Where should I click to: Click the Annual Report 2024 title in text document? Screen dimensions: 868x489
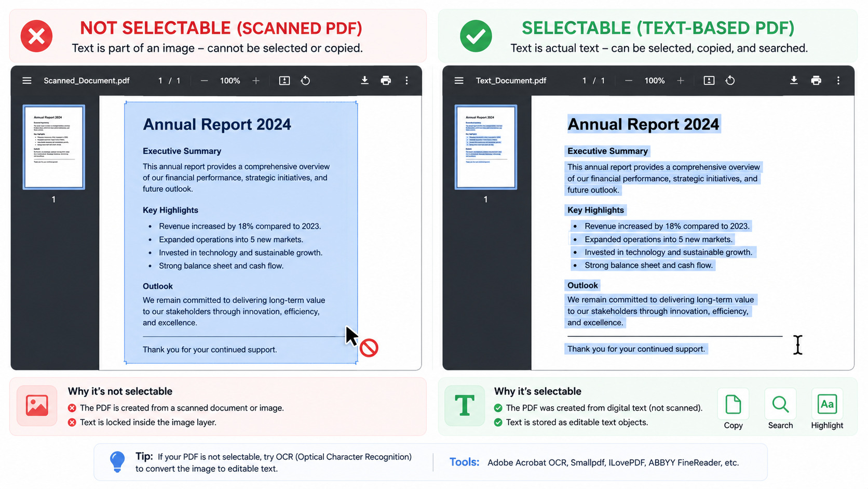643,124
